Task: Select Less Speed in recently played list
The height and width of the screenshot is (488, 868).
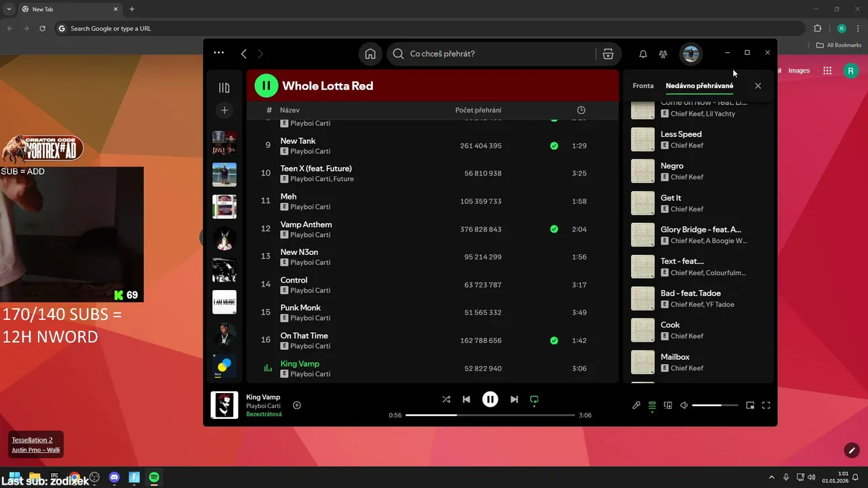Action: point(698,139)
